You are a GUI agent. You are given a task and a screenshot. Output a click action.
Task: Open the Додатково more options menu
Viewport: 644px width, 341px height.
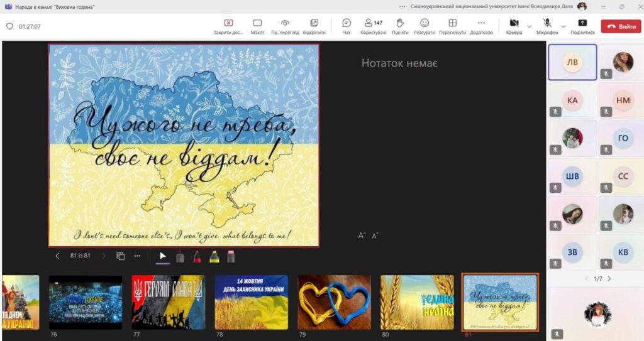coord(481,26)
